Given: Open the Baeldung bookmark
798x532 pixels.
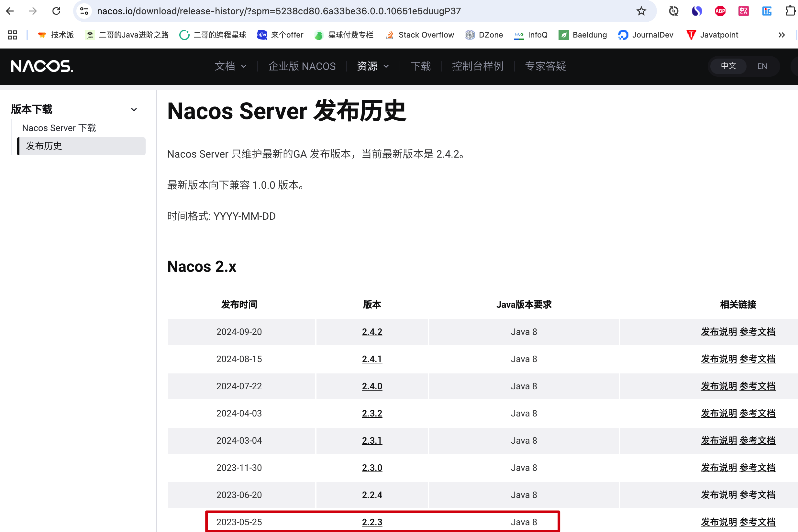Looking at the screenshot, I should [582, 35].
